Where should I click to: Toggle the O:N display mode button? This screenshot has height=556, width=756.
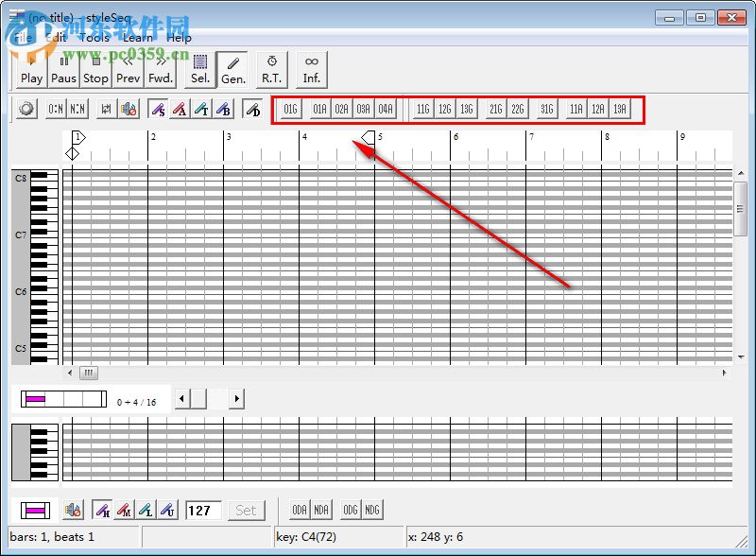(x=57, y=109)
